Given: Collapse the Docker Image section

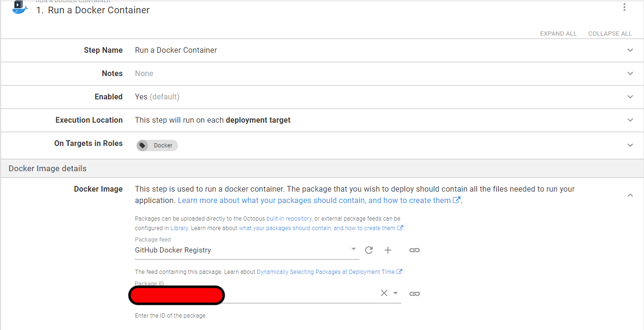Looking at the screenshot, I should [x=630, y=195].
